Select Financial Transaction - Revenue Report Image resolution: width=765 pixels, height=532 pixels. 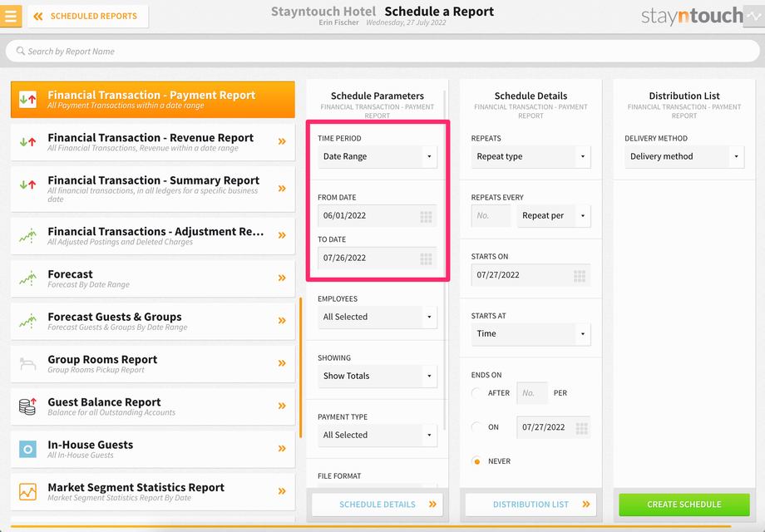[153, 142]
